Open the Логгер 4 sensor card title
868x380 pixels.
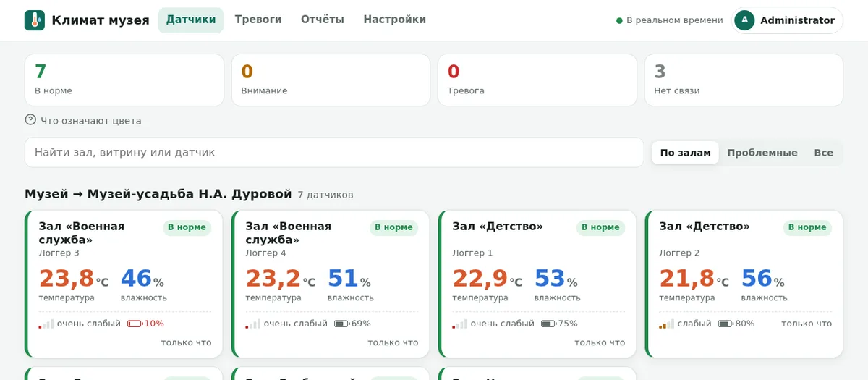289,233
